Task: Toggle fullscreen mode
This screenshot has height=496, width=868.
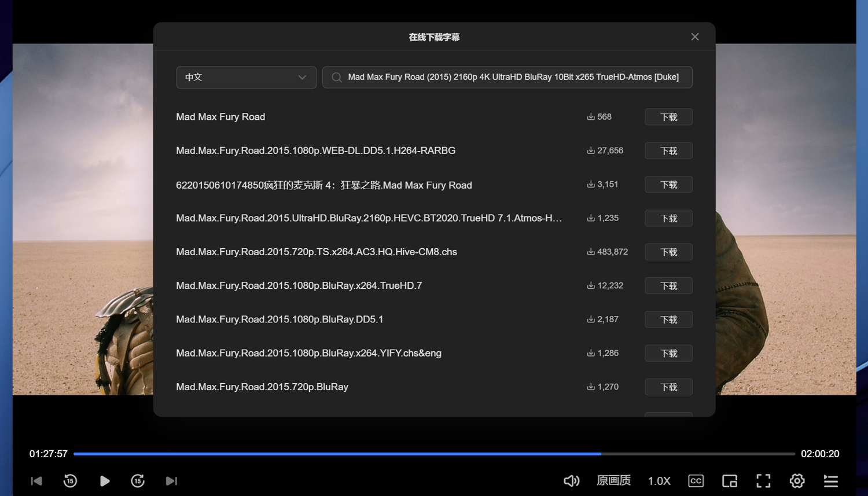Action: [763, 481]
